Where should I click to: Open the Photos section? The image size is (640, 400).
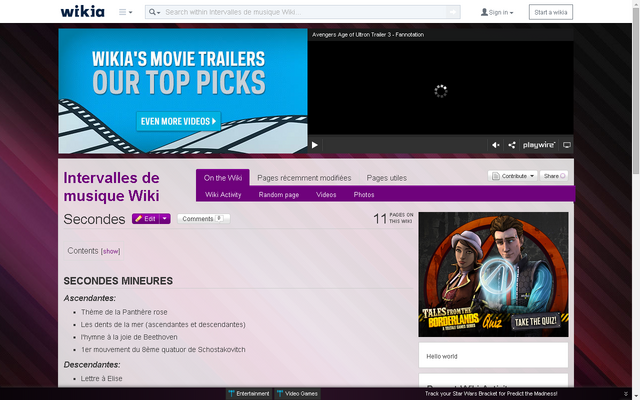pyautogui.click(x=364, y=195)
